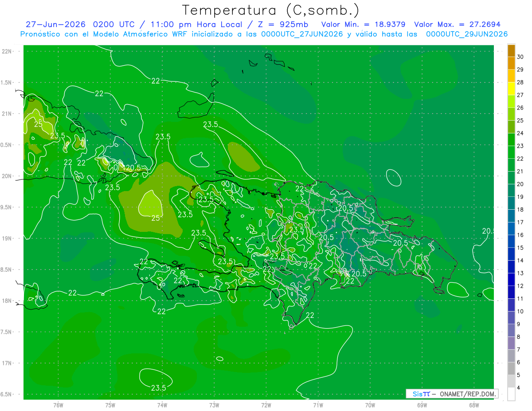
Task: Click the "0200 UTC" time in the header
Action: (x=115, y=24)
